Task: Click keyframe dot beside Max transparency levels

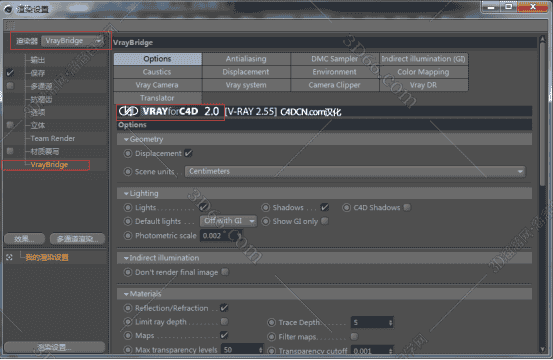Action: coord(128,350)
